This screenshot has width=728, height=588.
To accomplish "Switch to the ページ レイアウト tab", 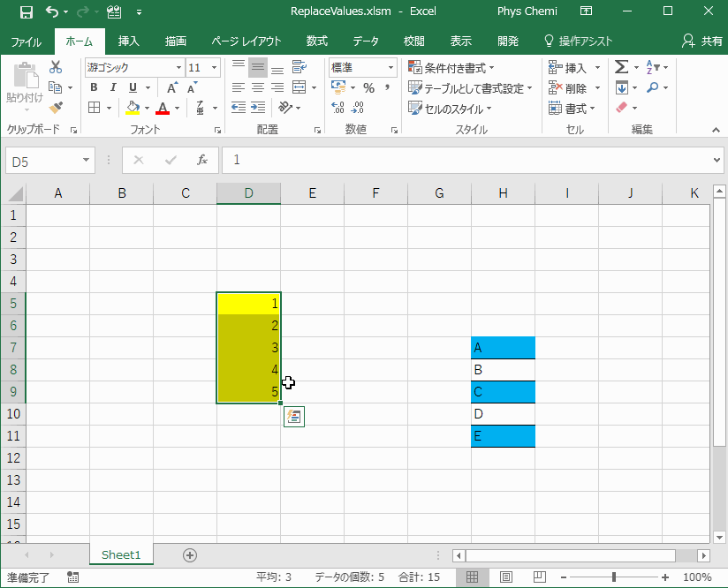I will click(x=246, y=41).
